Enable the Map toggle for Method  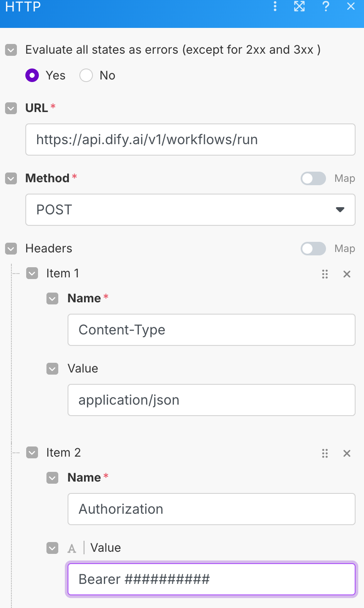coord(313,178)
